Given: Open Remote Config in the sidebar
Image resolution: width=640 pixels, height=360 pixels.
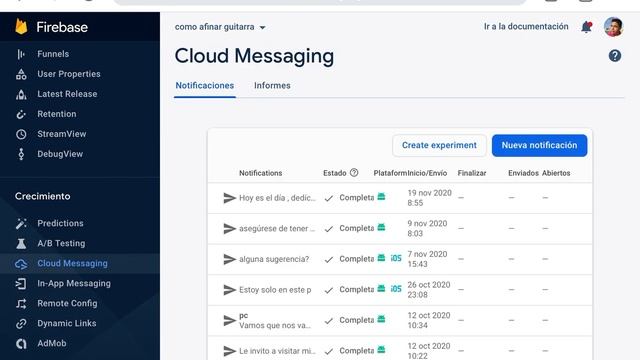Looking at the screenshot, I should pos(67,303).
